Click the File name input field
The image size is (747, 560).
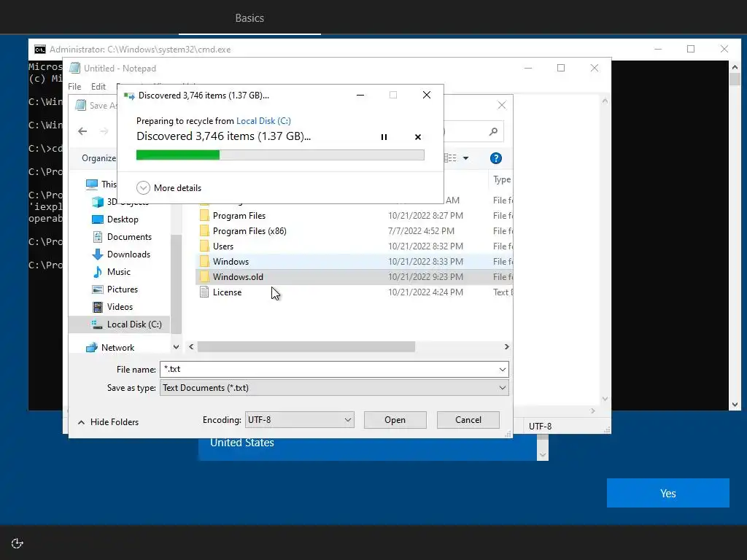click(x=328, y=370)
